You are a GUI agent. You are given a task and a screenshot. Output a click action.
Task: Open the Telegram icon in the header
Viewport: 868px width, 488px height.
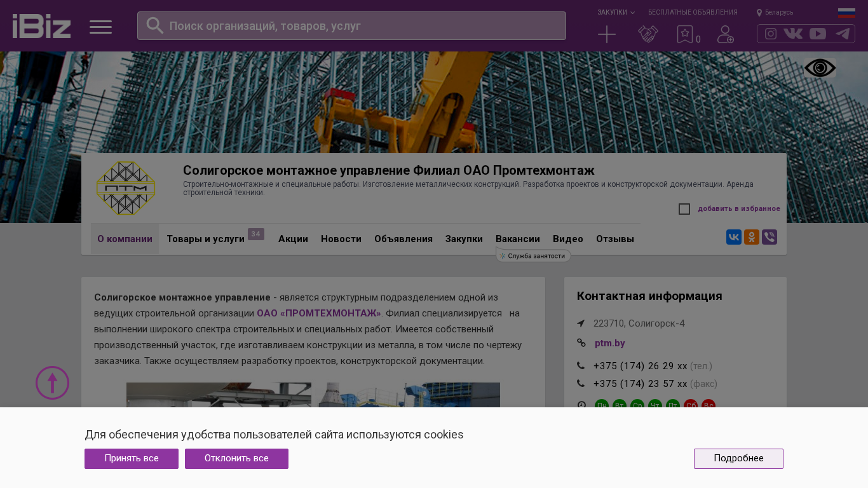tap(843, 34)
